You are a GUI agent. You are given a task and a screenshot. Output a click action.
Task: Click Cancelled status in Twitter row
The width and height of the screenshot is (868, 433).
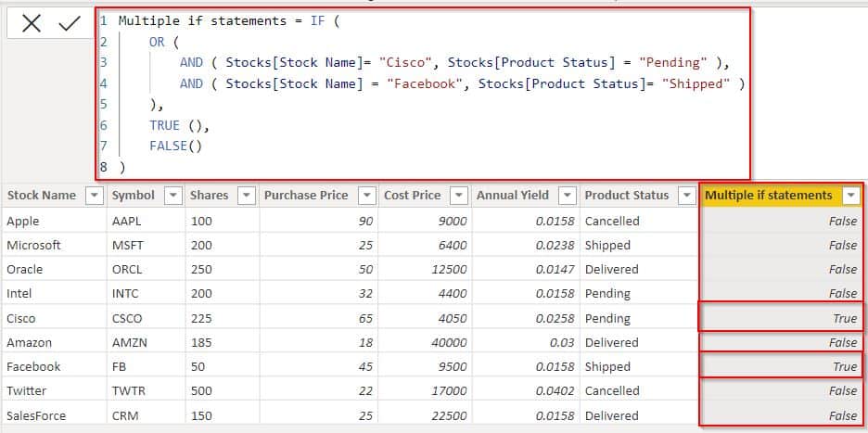612,391
